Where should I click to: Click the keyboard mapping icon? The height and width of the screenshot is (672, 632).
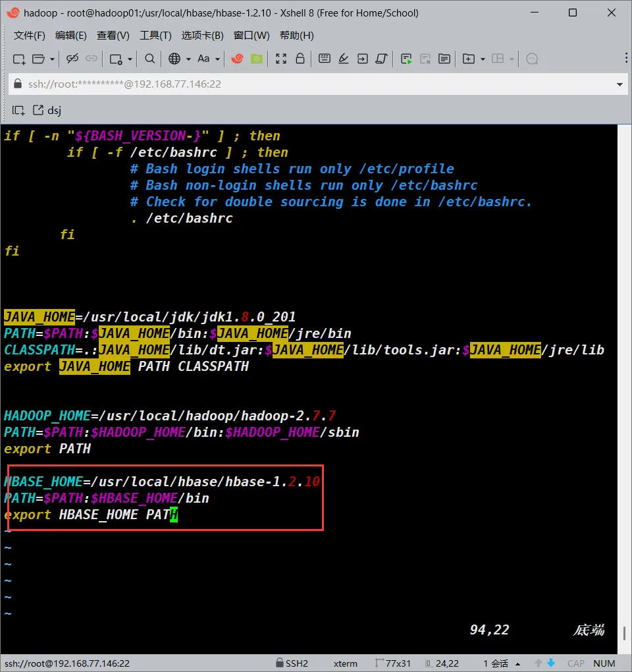pyautogui.click(x=325, y=58)
